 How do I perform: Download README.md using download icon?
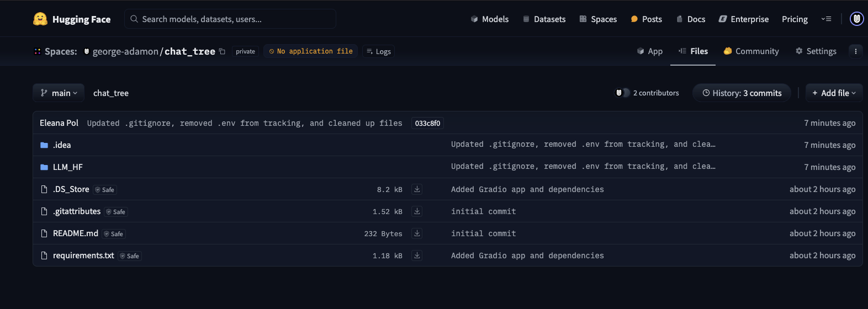417,233
